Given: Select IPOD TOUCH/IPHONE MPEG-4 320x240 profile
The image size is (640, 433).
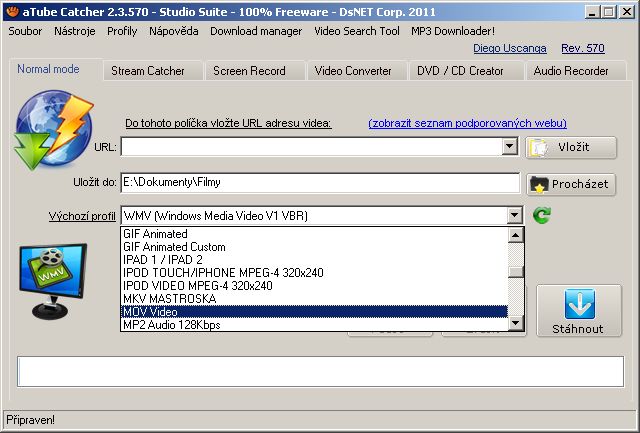Looking at the screenshot, I should coord(314,273).
